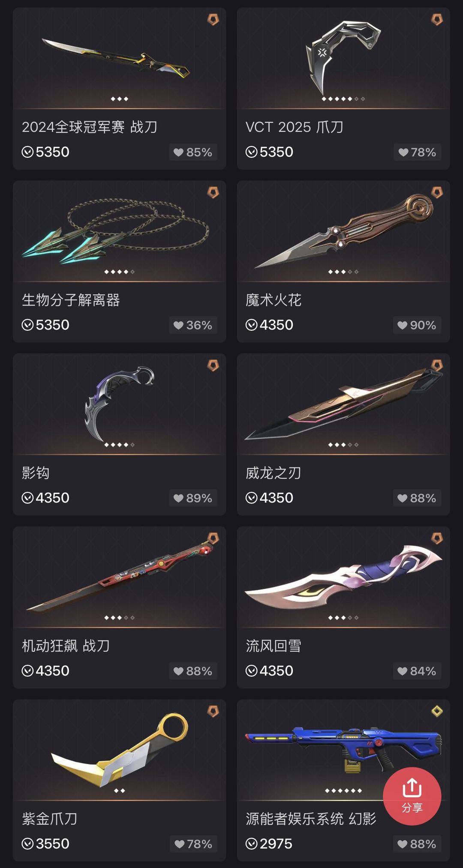Open the 影钩 karambit image

point(119,404)
